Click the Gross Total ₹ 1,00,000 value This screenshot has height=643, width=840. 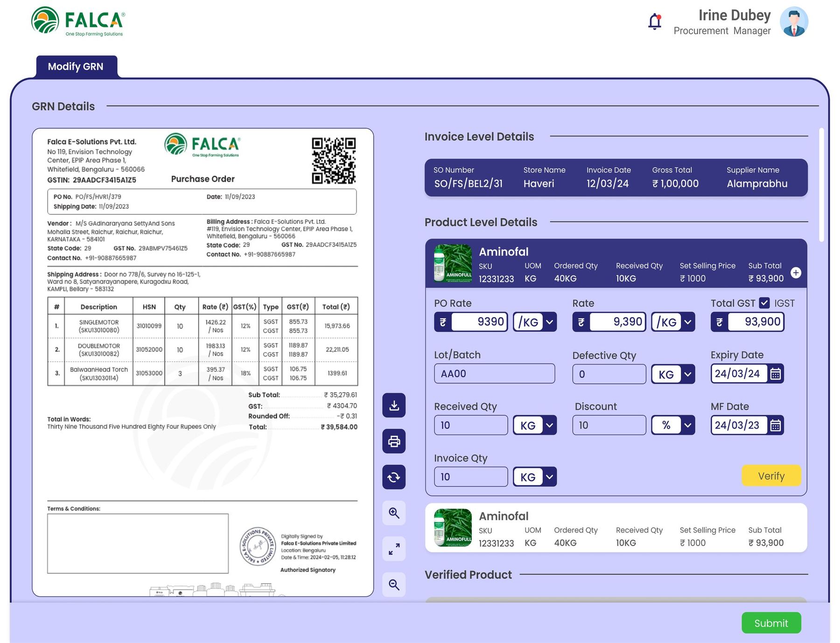pos(675,184)
